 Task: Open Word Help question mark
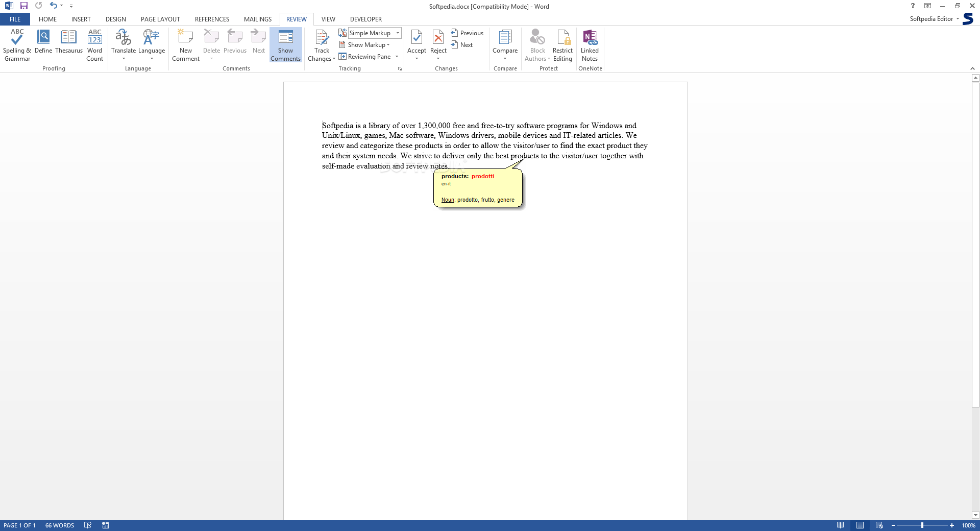coord(913,6)
